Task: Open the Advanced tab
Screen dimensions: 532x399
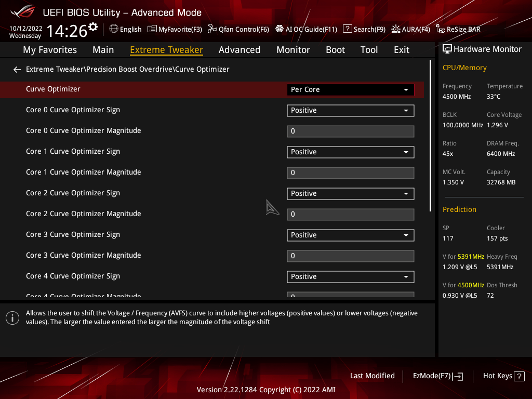Action: (x=239, y=50)
